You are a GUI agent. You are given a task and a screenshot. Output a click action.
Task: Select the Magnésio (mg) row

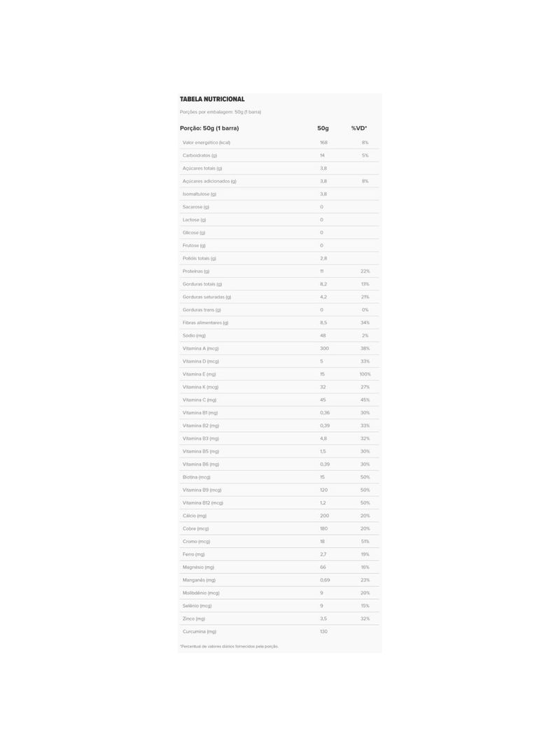click(x=279, y=567)
